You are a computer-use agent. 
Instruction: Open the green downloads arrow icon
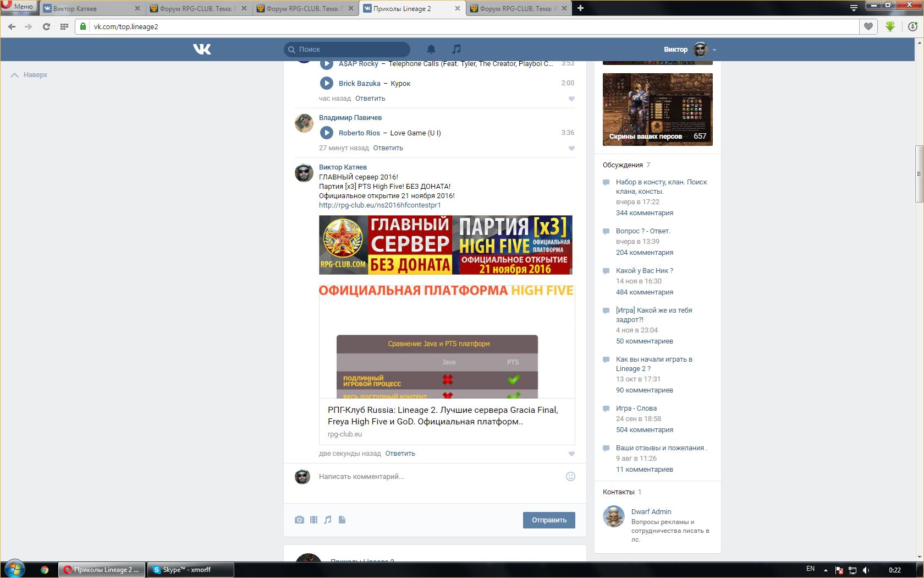click(890, 26)
